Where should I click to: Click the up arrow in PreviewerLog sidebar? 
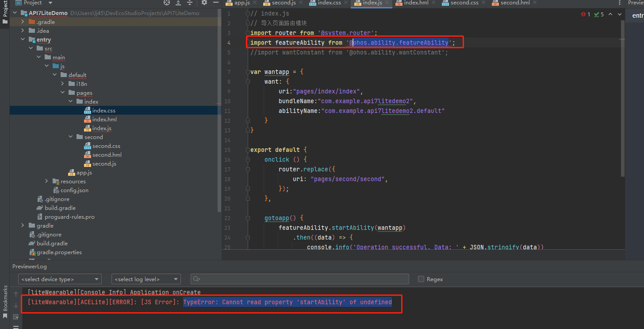coord(16,294)
